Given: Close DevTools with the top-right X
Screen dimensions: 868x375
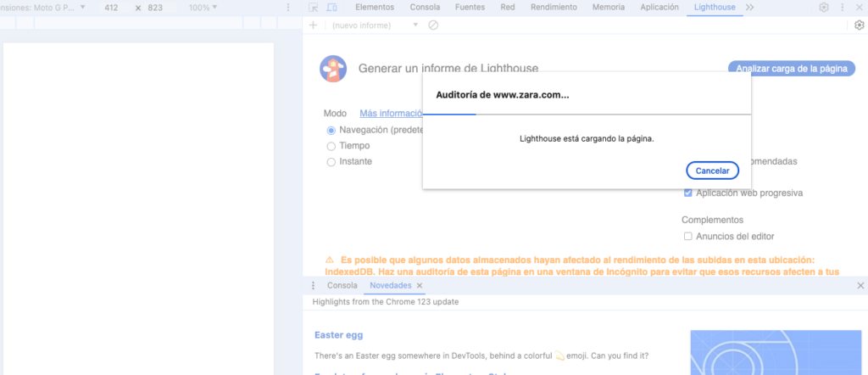Looking at the screenshot, I should click(860, 7).
